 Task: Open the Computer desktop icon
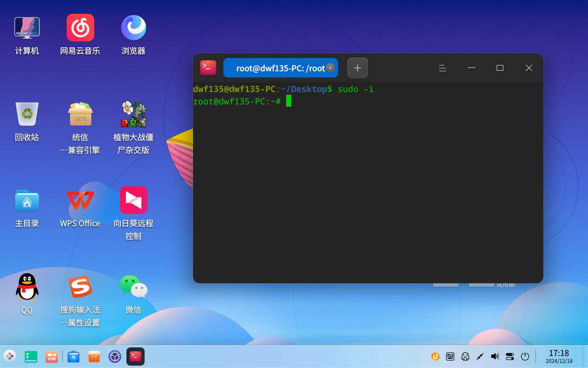pyautogui.click(x=27, y=28)
